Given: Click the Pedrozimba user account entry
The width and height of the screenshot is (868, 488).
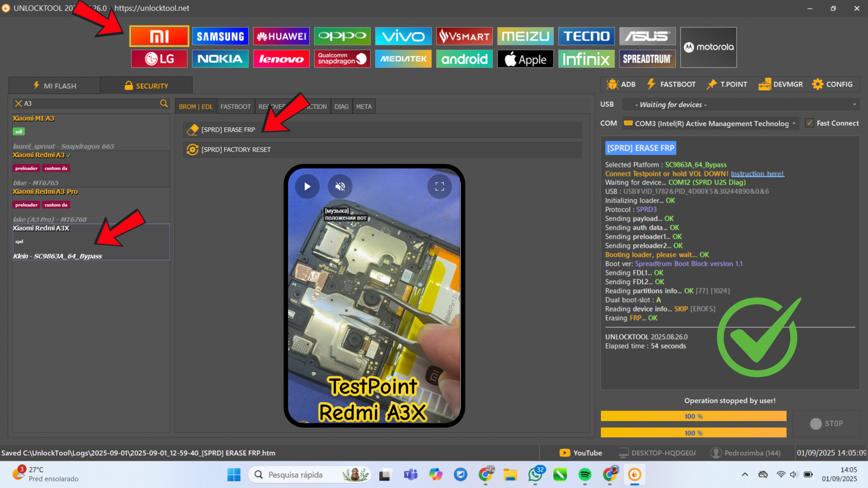Looking at the screenshot, I should 745,453.
